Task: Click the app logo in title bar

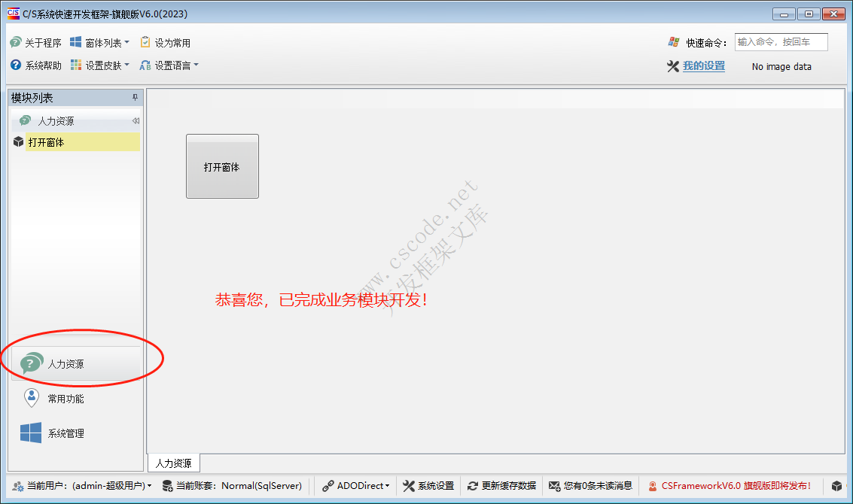Action: pyautogui.click(x=13, y=13)
